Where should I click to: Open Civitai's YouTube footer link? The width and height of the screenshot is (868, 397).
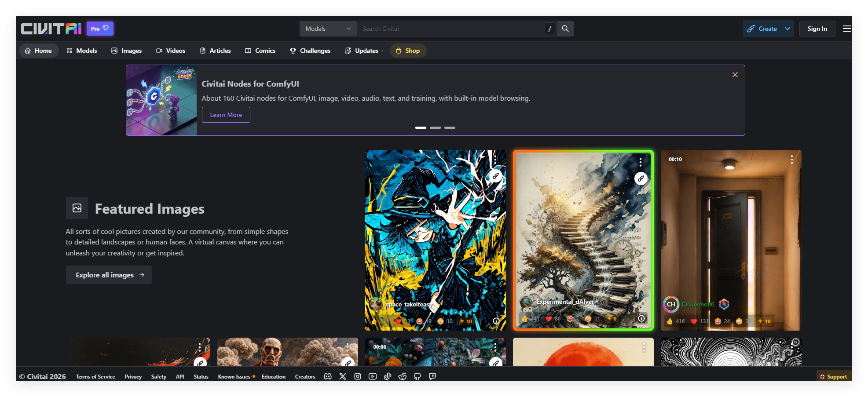pyautogui.click(x=373, y=376)
